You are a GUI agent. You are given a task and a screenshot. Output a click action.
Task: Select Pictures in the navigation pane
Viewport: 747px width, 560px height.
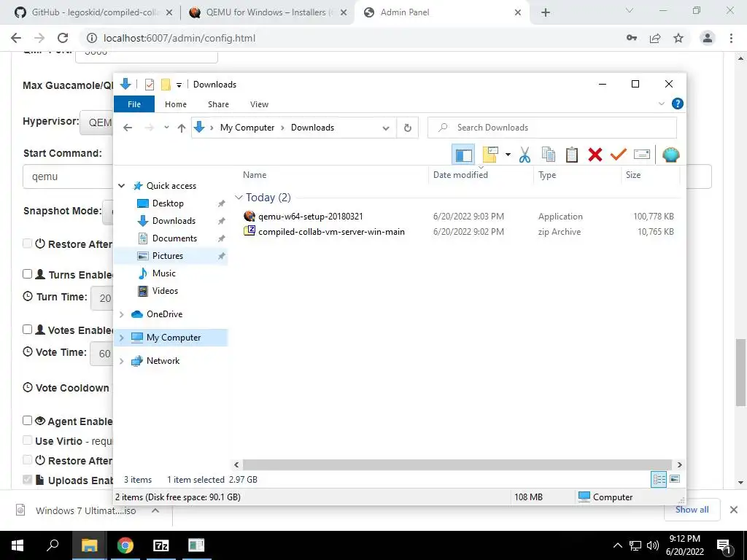[x=167, y=256]
